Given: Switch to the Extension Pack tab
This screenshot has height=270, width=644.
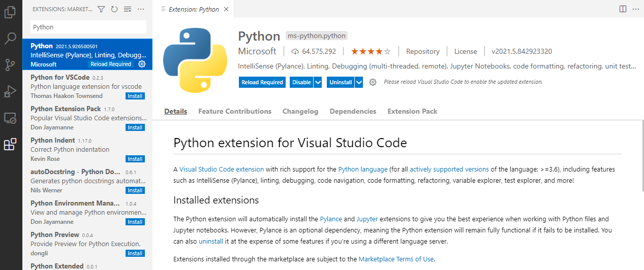Looking at the screenshot, I should click(x=412, y=111).
